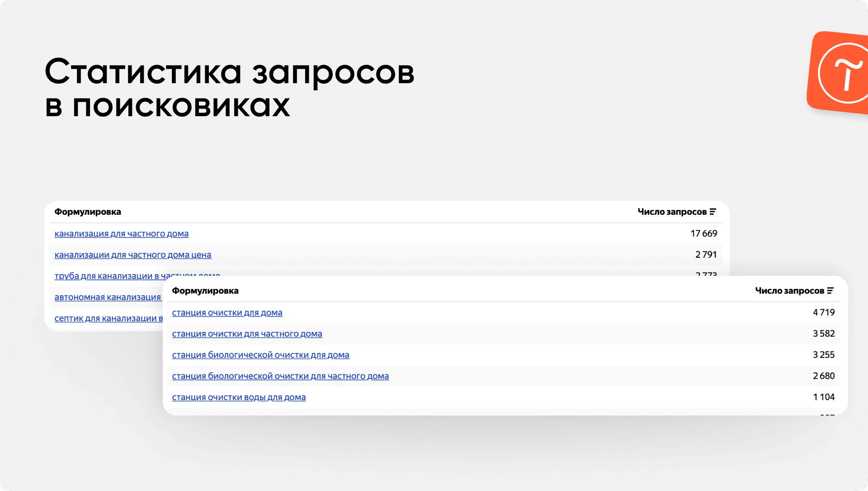Click the 17 669 request count

click(703, 234)
